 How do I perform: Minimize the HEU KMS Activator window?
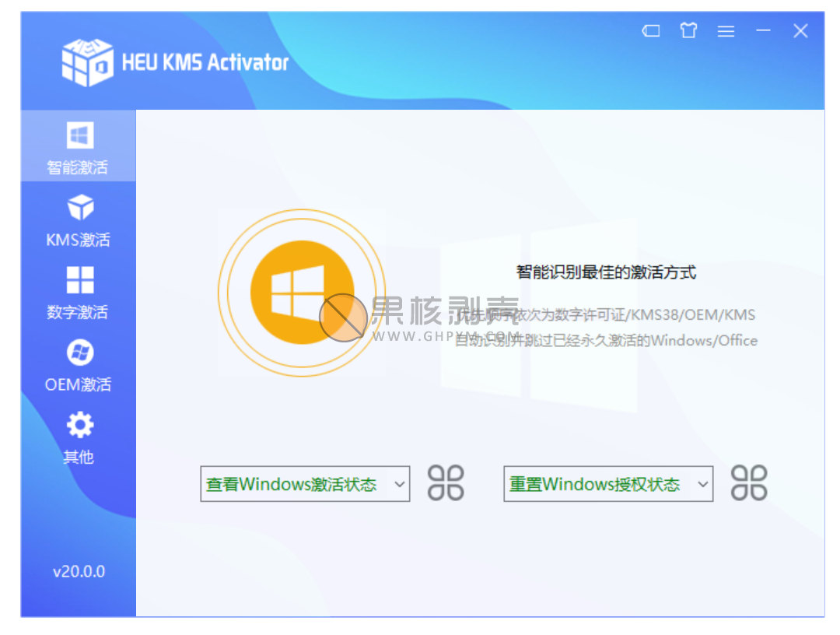click(764, 30)
